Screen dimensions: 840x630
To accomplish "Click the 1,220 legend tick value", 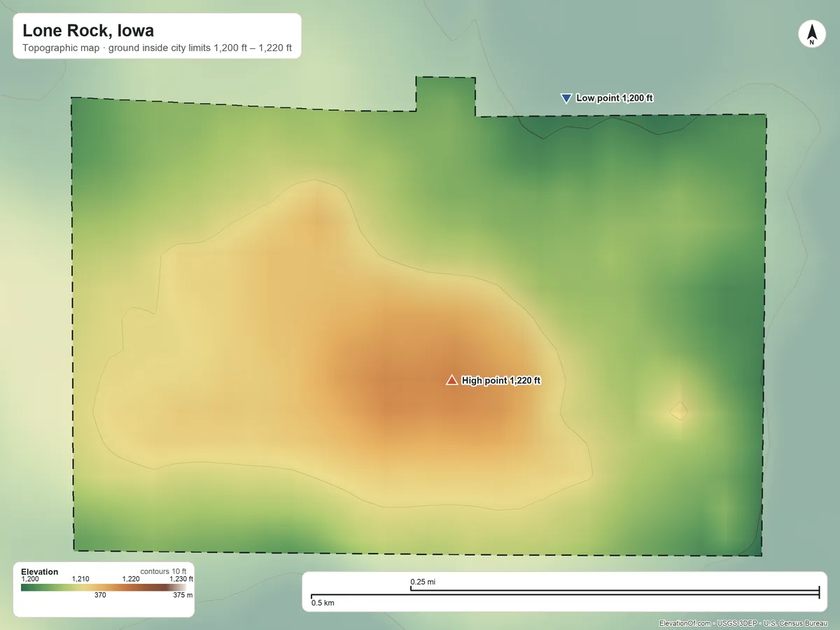I will [x=131, y=579].
